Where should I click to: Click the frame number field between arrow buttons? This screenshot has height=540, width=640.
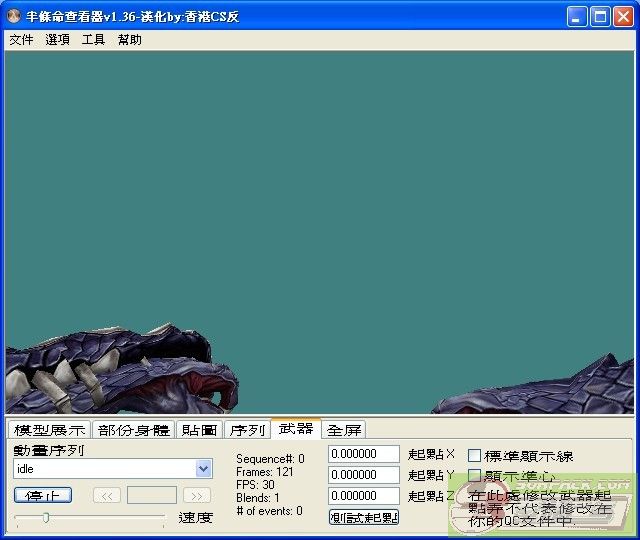152,495
